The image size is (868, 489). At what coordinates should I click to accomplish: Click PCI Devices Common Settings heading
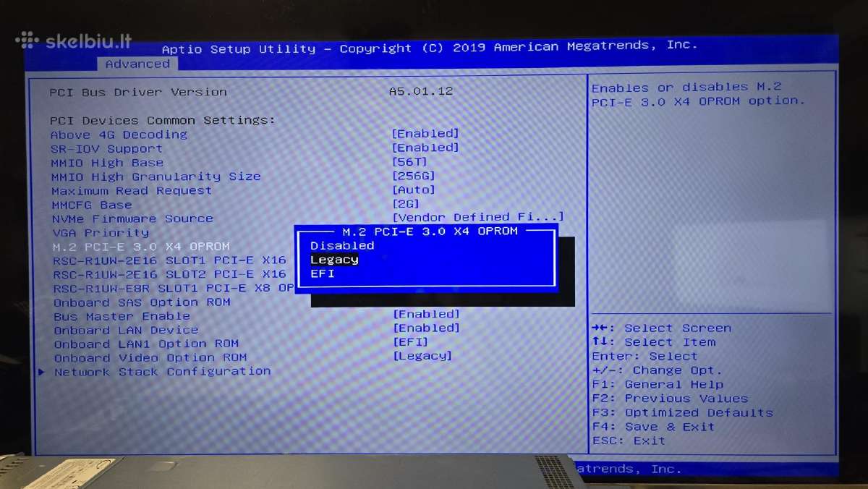pos(162,120)
